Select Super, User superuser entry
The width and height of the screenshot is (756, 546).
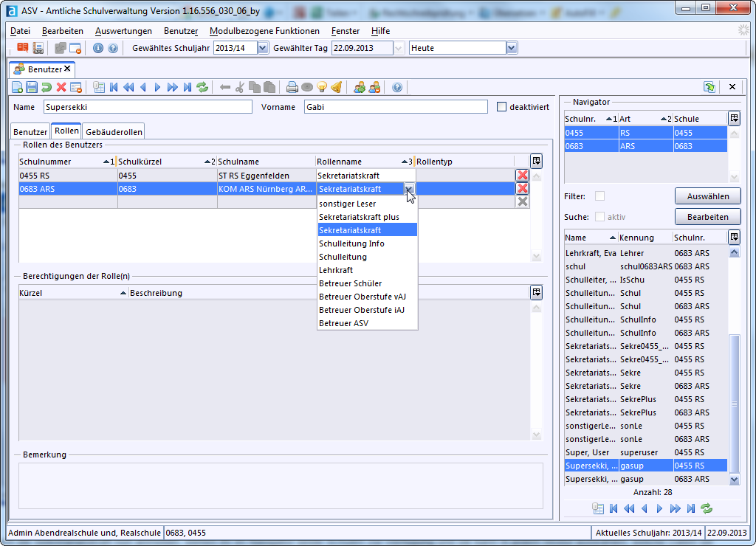[645, 452]
